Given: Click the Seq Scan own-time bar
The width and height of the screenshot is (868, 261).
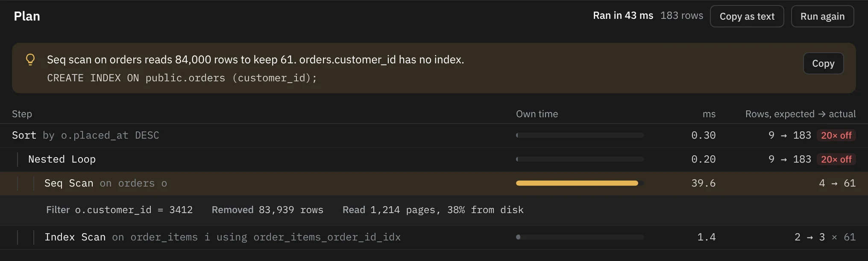Looking at the screenshot, I should tap(580, 183).
